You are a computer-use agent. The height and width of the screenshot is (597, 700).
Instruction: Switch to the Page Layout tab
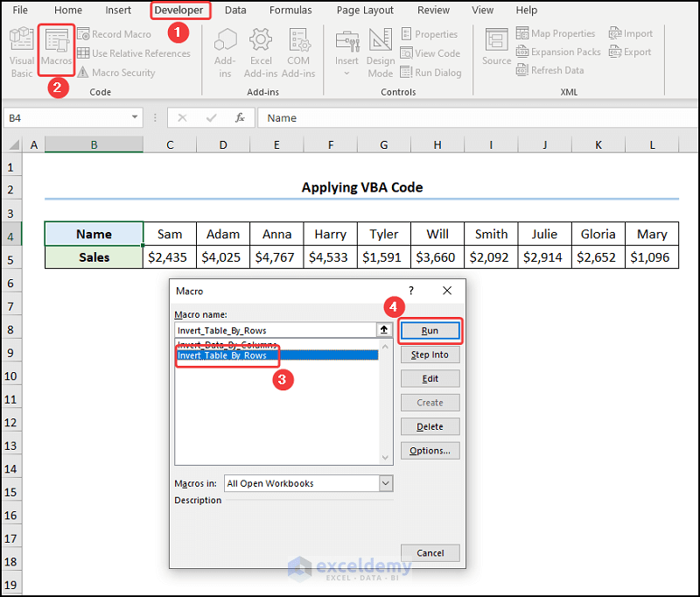365,10
